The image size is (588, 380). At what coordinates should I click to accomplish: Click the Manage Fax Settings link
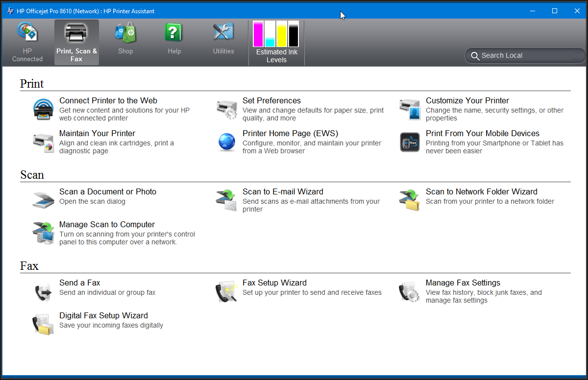(x=463, y=283)
